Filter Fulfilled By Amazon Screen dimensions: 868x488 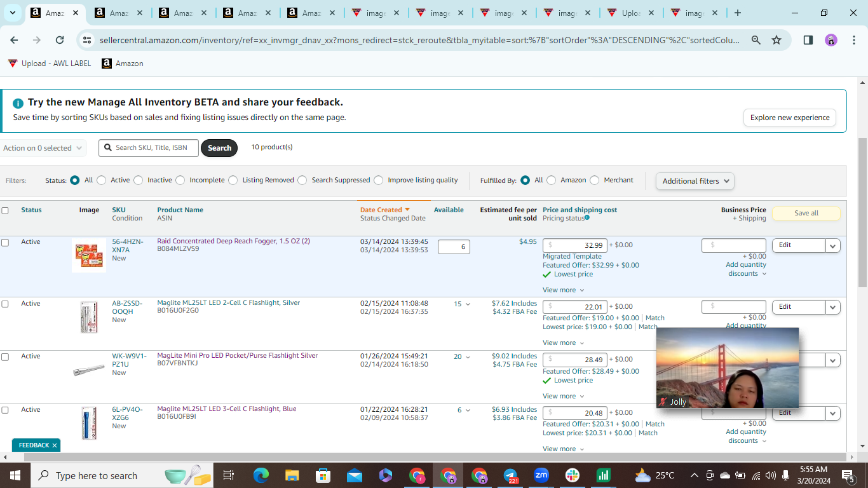tap(552, 180)
